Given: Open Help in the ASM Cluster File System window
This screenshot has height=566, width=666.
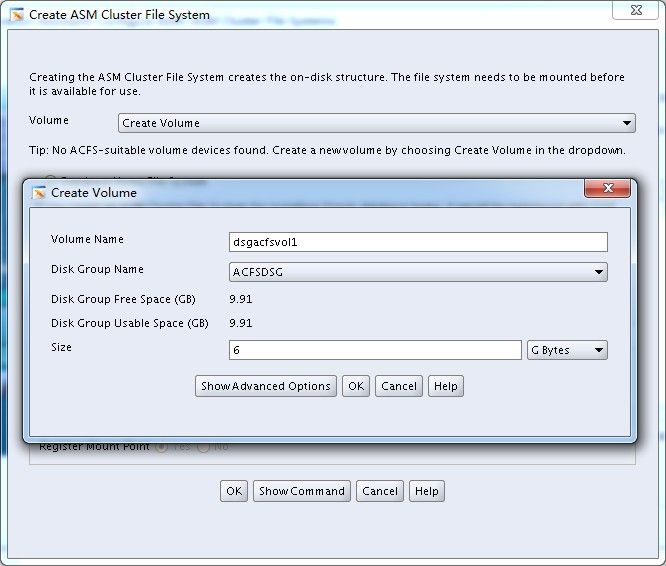Looking at the screenshot, I should 426,491.
